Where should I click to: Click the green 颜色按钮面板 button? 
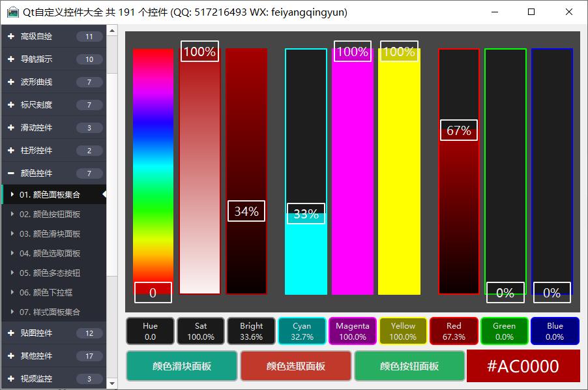(409, 366)
